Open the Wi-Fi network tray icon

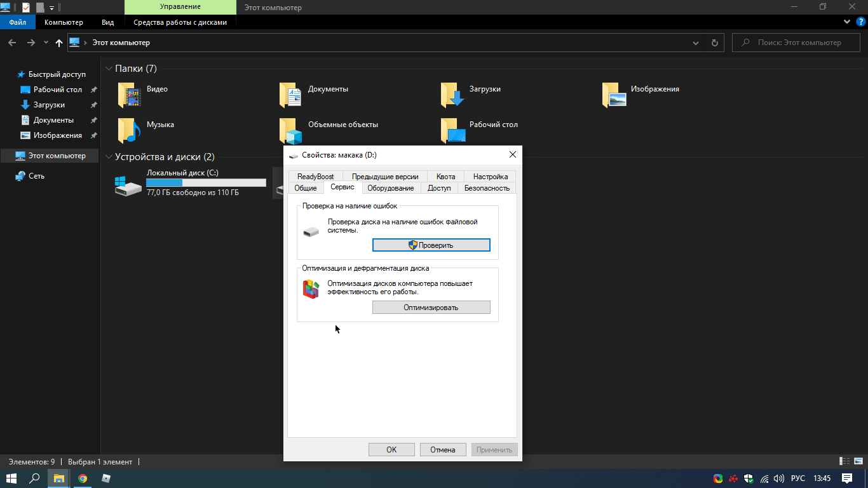point(764,478)
